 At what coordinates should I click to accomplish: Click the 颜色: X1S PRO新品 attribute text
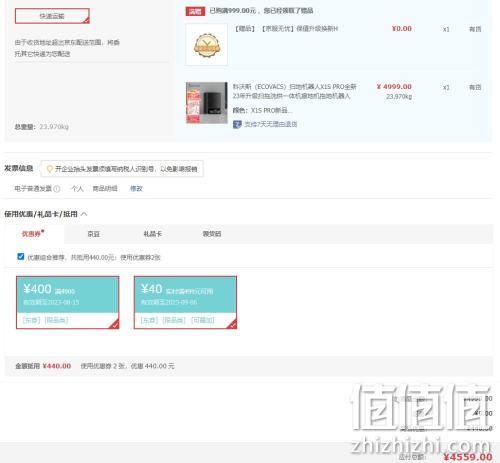click(x=262, y=110)
